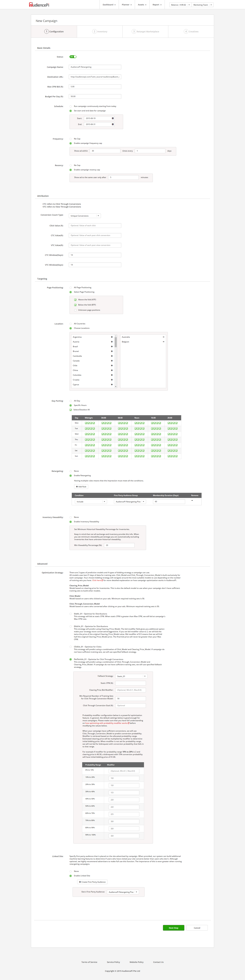Open the End date calendar picker
The height and width of the screenshot is (980, 245).
click(112, 124)
